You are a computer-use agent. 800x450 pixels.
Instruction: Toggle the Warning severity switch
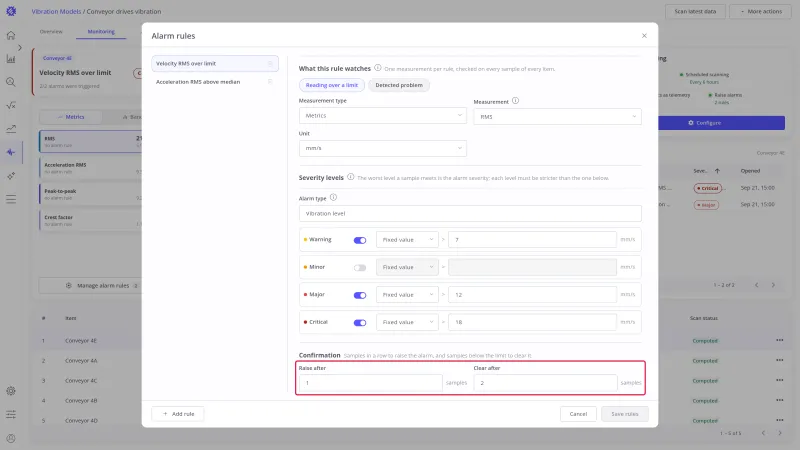360,240
